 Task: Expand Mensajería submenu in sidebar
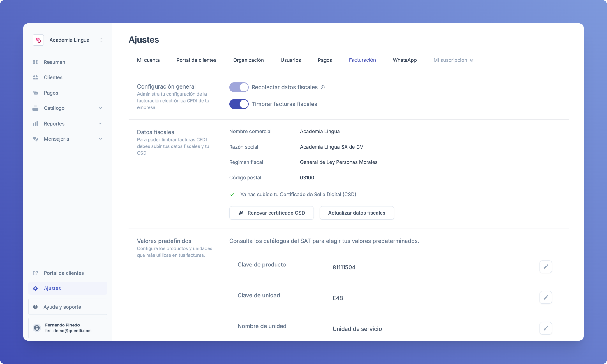tap(100, 139)
